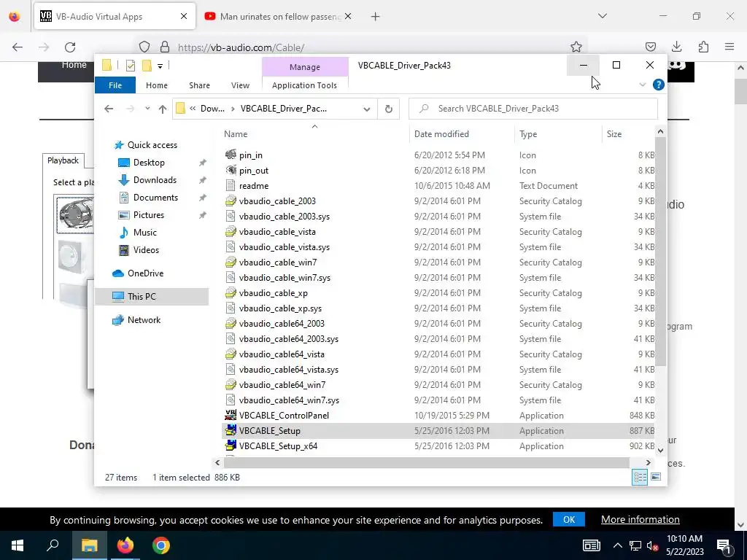This screenshot has width=747, height=560.
Task: Select OneDrive in the navigation pane
Action: (x=145, y=273)
